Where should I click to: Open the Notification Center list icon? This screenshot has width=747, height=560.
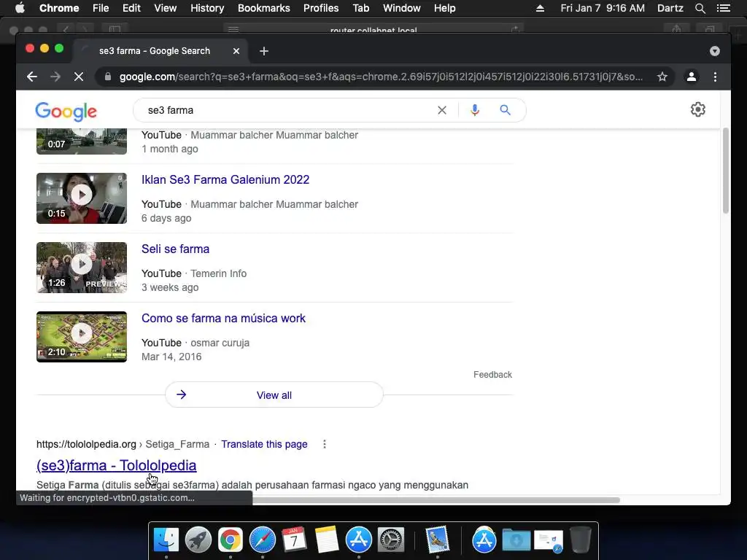point(724,8)
